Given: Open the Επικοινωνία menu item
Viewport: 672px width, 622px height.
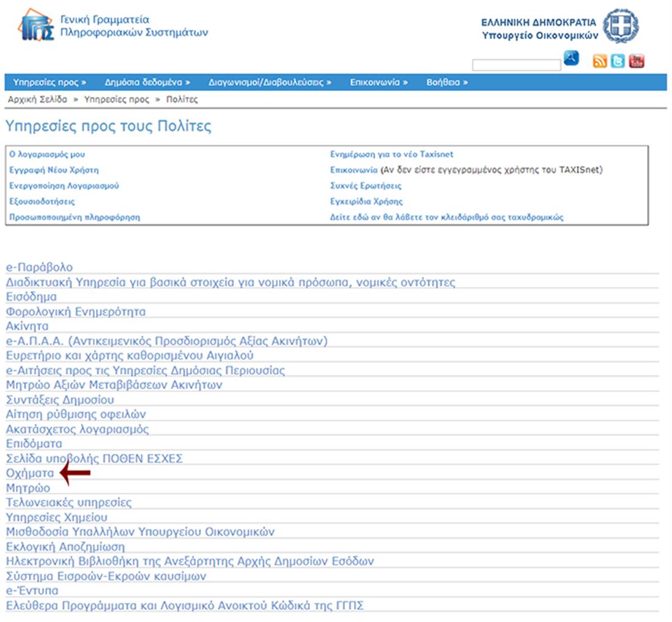Looking at the screenshot, I should click(378, 82).
